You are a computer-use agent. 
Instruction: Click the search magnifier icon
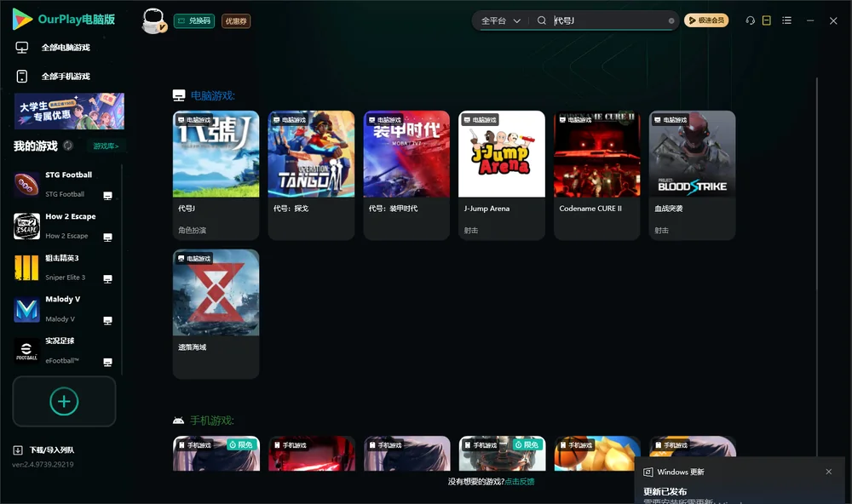pos(541,20)
